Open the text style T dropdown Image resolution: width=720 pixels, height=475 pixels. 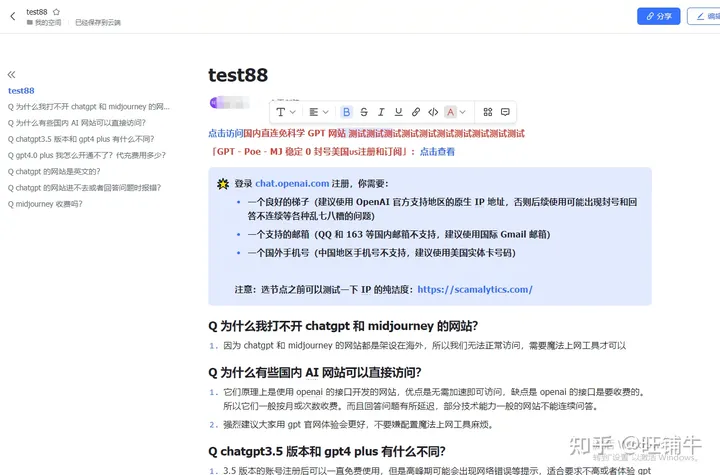(286, 112)
